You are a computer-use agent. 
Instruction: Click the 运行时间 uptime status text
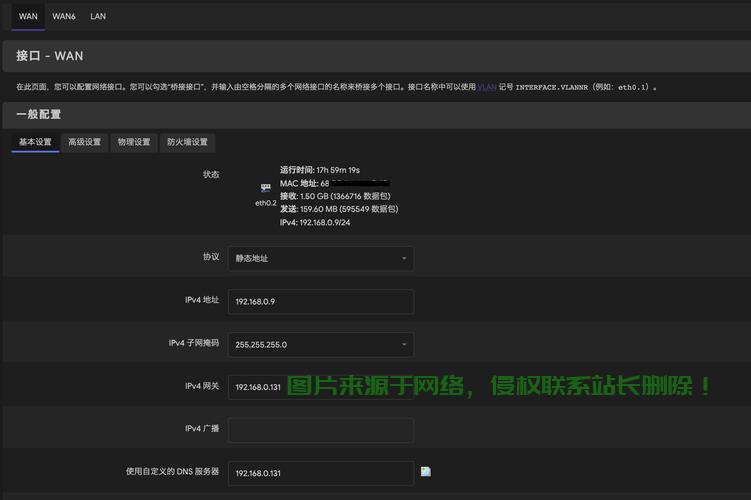pos(320,170)
